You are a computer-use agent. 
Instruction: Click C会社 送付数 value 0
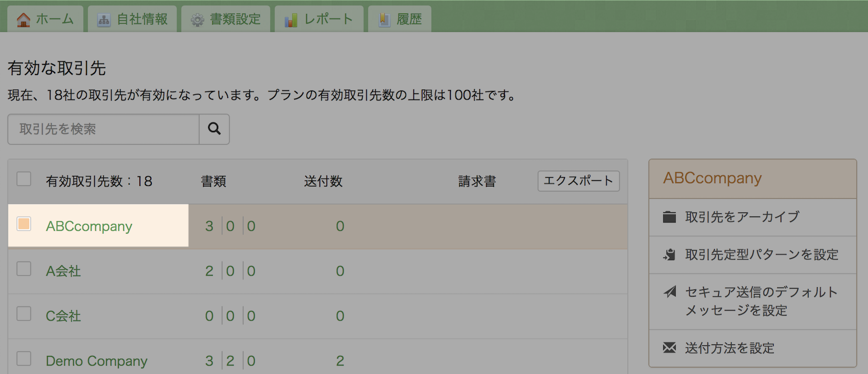(340, 316)
